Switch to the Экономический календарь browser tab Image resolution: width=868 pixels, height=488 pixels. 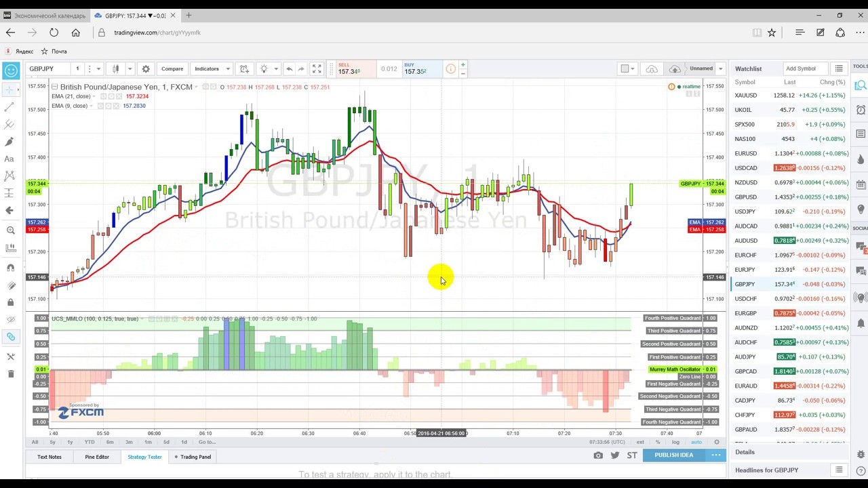pyautogui.click(x=45, y=16)
